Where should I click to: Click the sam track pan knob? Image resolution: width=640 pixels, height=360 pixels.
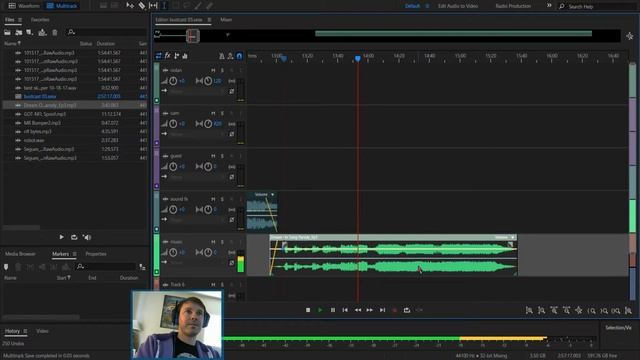(208, 124)
